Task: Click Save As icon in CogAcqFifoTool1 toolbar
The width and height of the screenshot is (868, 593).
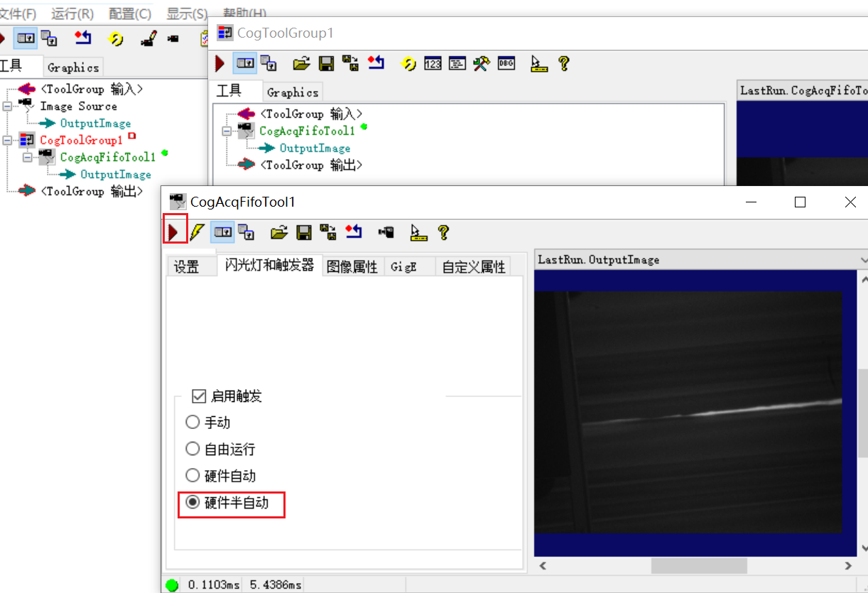Action: pos(328,232)
